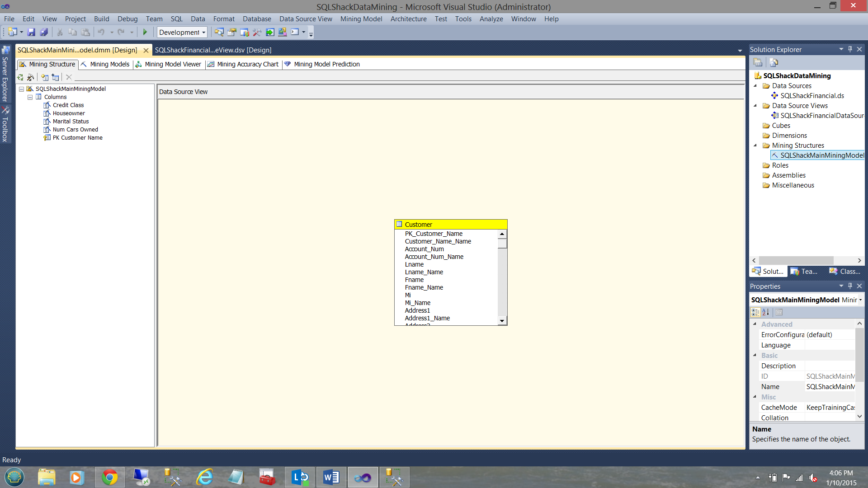Open the Development configuration dropdown
This screenshot has width=868, height=488.
[204, 33]
